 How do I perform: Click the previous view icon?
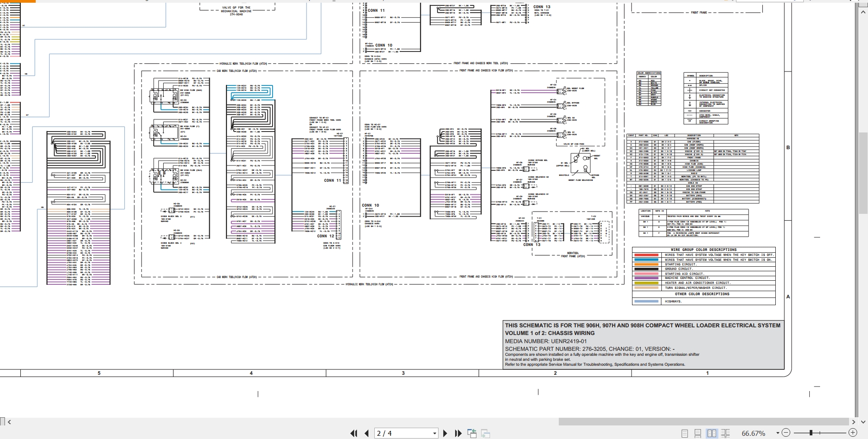coord(472,434)
